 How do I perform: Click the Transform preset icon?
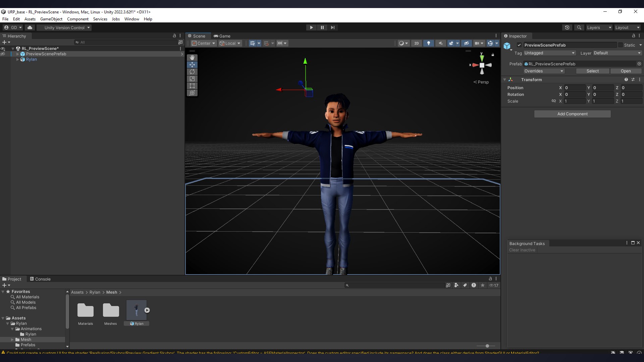tap(633, 80)
